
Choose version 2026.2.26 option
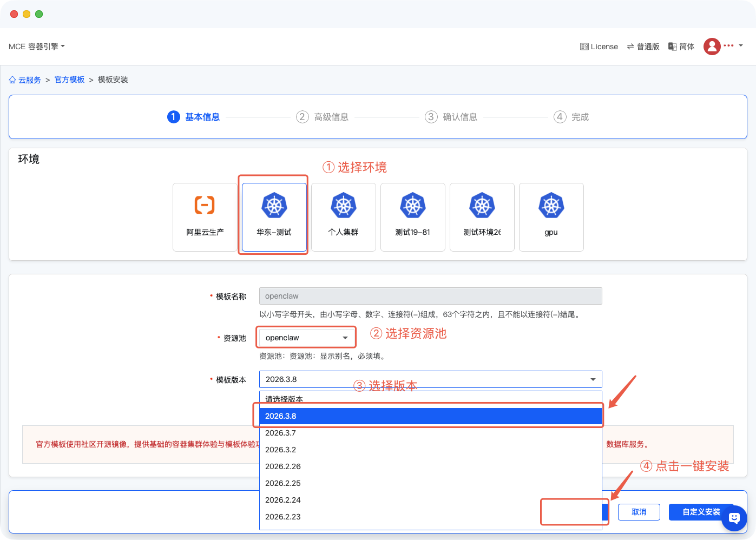(x=282, y=466)
